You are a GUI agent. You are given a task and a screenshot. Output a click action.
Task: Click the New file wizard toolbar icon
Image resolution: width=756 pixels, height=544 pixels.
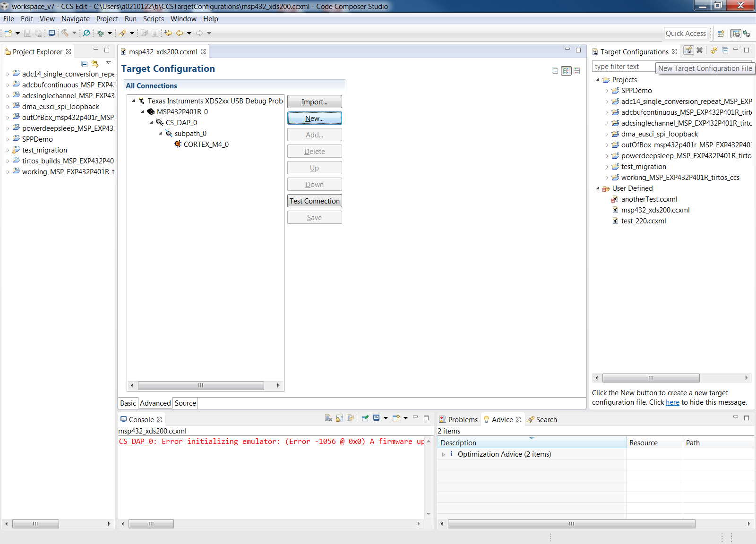(x=8, y=33)
